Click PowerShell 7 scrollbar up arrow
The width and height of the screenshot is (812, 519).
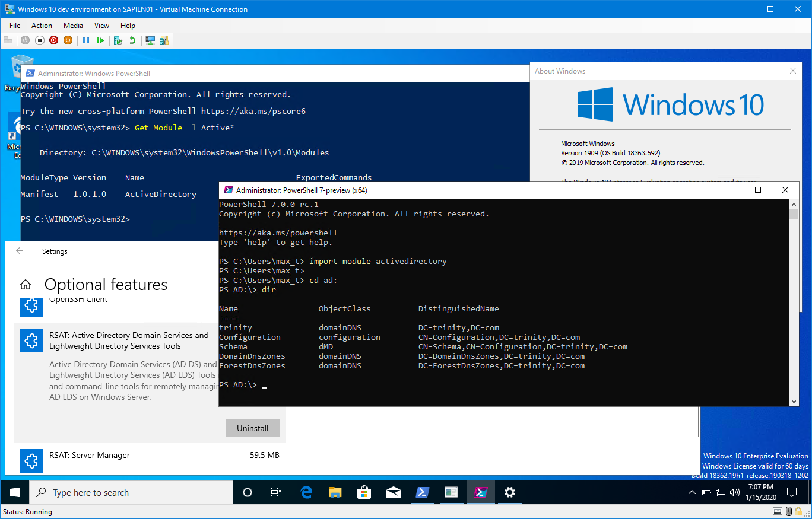pyautogui.click(x=794, y=203)
